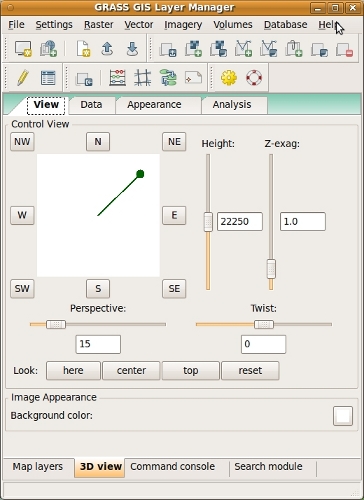This screenshot has height=500, width=364.
Task: Click the Perspective value input field
Action: tap(98, 344)
